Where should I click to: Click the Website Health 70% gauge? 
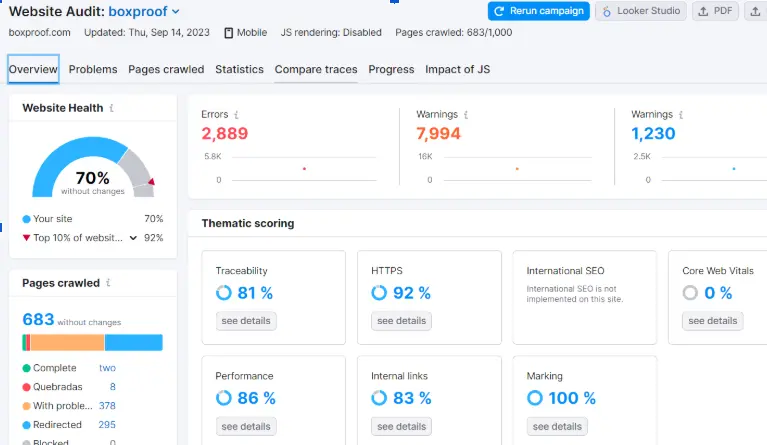coord(93,167)
